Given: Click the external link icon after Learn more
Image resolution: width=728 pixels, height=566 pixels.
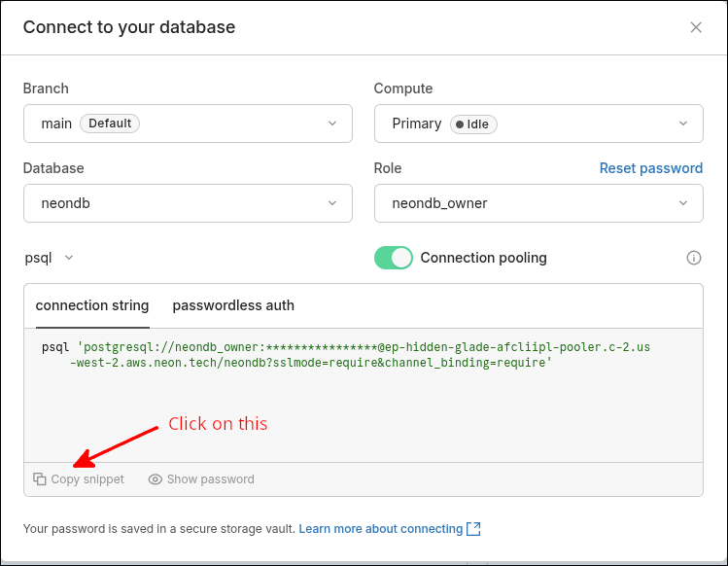Looking at the screenshot, I should point(473,529).
